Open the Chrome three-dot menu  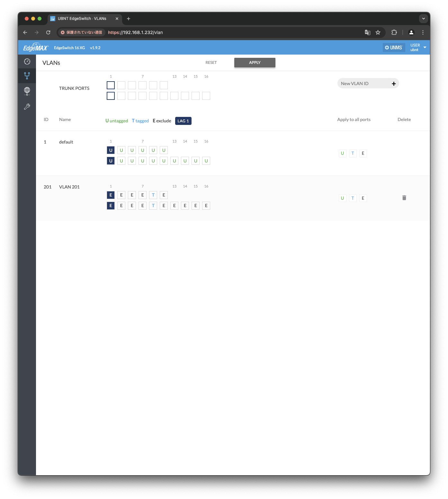tap(423, 32)
